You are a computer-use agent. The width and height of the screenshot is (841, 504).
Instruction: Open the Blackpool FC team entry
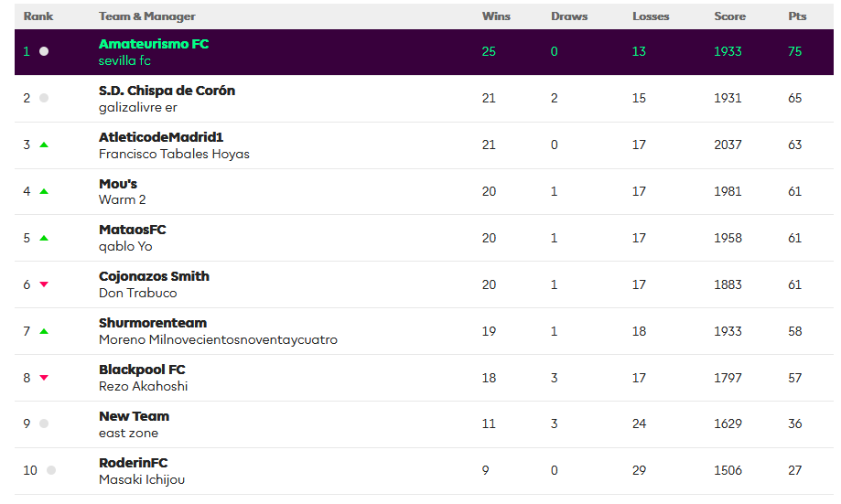pos(142,370)
